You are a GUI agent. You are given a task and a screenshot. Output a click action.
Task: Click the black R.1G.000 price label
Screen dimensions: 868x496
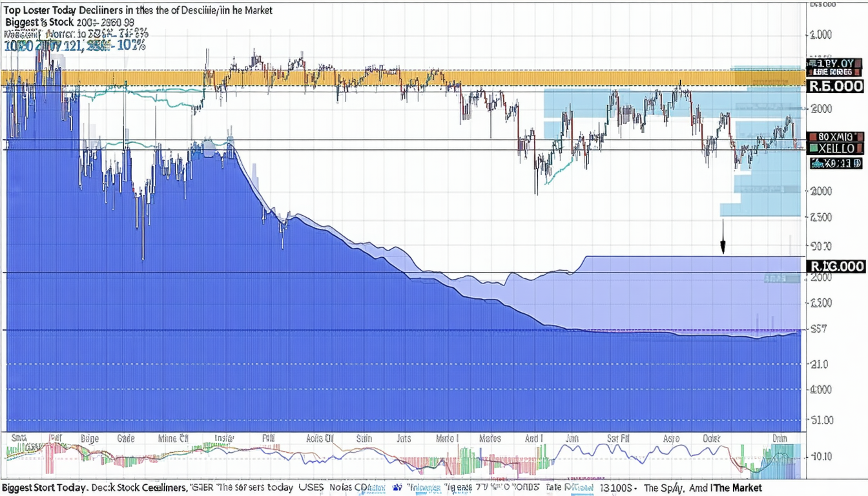pos(835,266)
